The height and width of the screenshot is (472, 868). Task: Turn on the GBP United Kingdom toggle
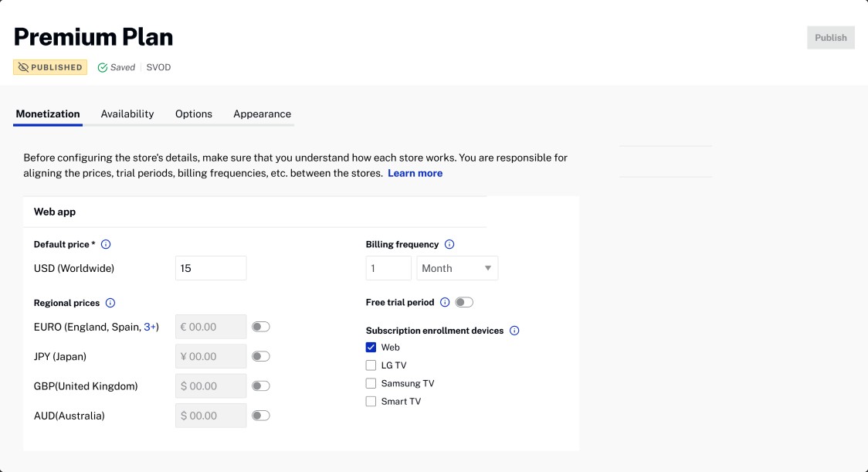pos(261,386)
